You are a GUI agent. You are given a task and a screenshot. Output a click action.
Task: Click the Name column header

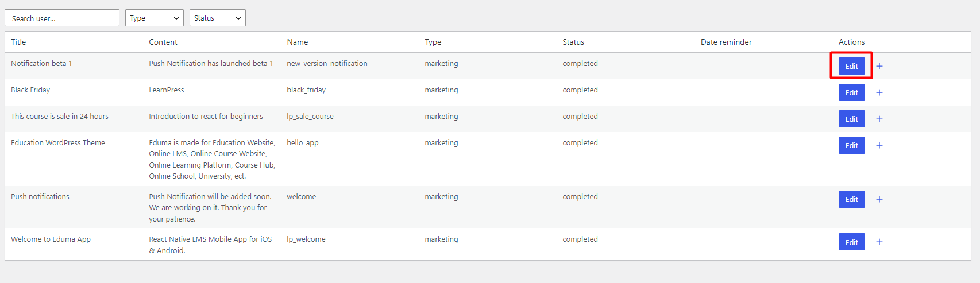pyautogui.click(x=298, y=42)
